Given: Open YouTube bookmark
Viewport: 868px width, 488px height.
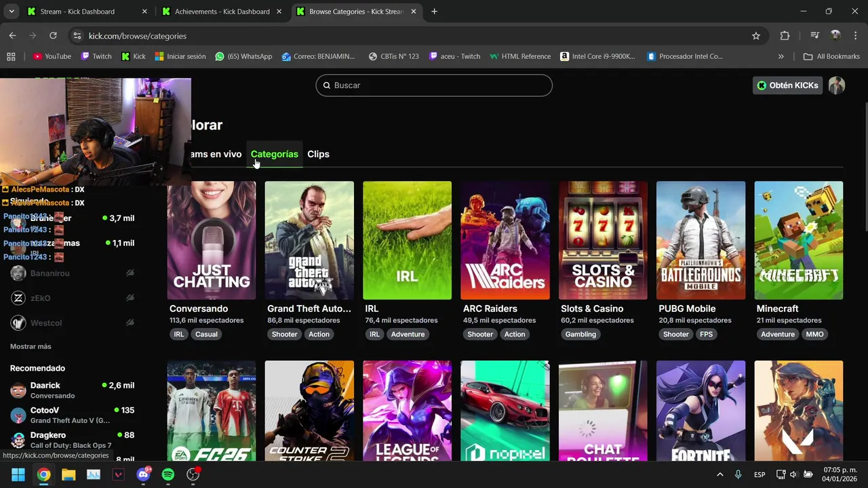Looking at the screenshot, I should pyautogui.click(x=52, y=56).
